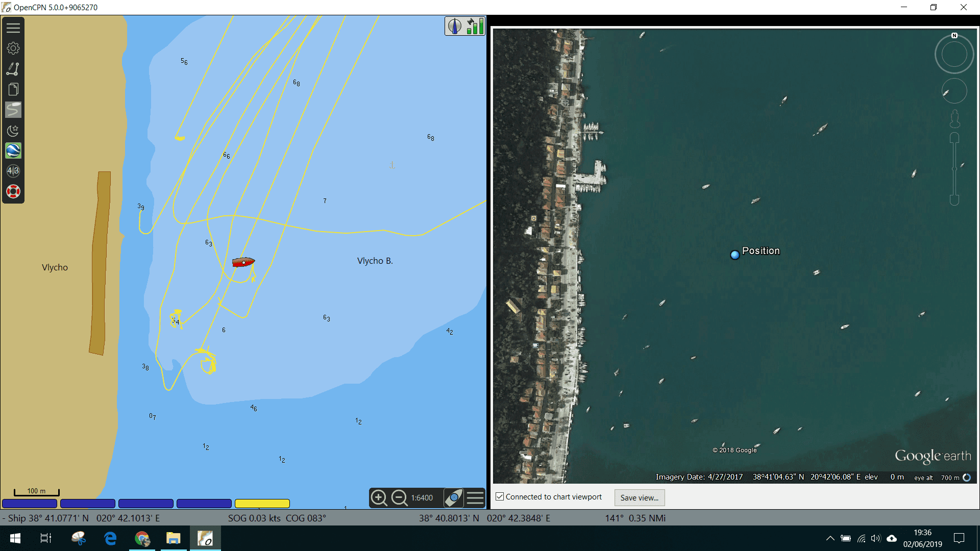Uncheck Connected to chart viewport
Screen dimensions: 980x551
click(499, 496)
